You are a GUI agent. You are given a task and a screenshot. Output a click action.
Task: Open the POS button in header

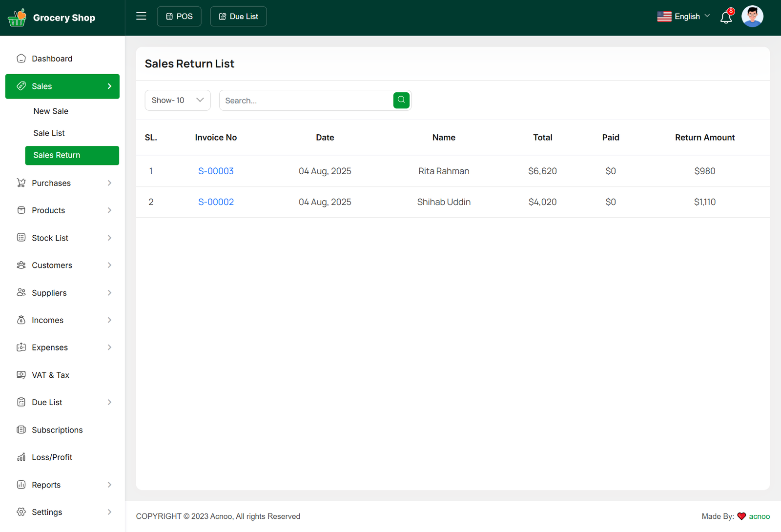[x=179, y=17]
